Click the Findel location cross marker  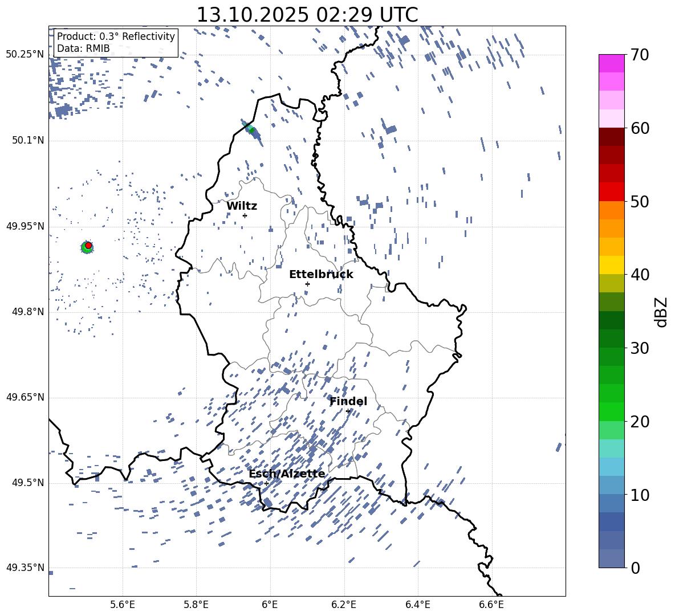(x=348, y=411)
